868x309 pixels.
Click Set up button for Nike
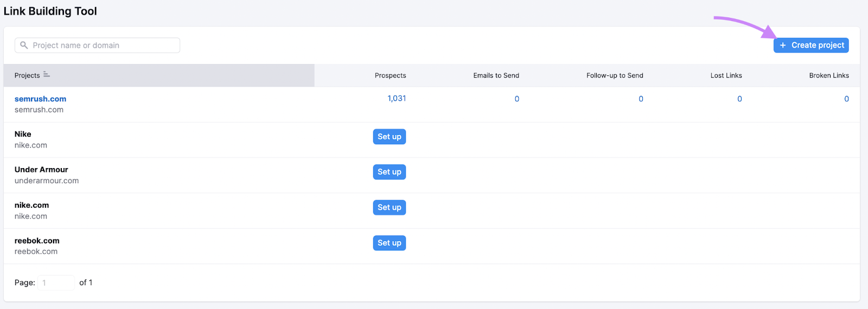pos(389,137)
